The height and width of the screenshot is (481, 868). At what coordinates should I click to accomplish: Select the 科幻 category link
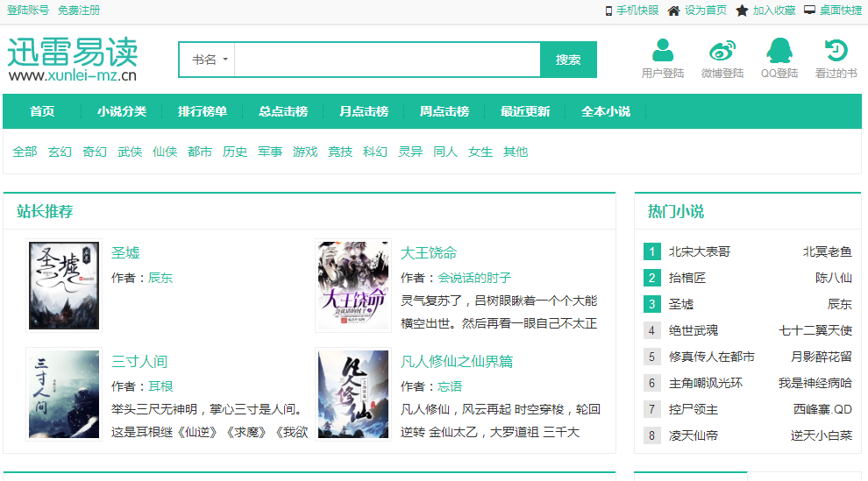(375, 152)
